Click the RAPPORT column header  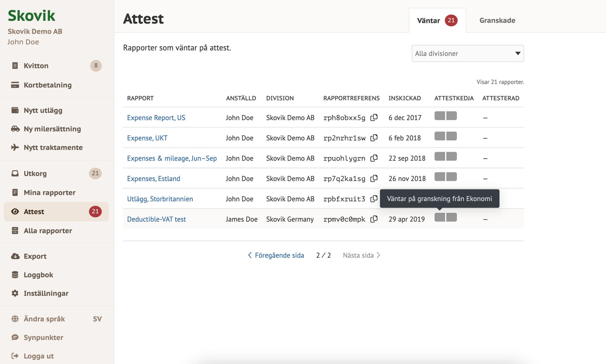click(x=140, y=98)
